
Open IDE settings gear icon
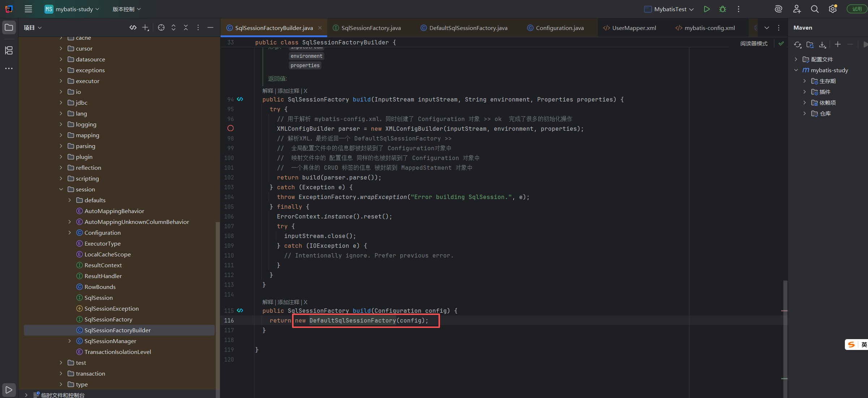coord(833,9)
